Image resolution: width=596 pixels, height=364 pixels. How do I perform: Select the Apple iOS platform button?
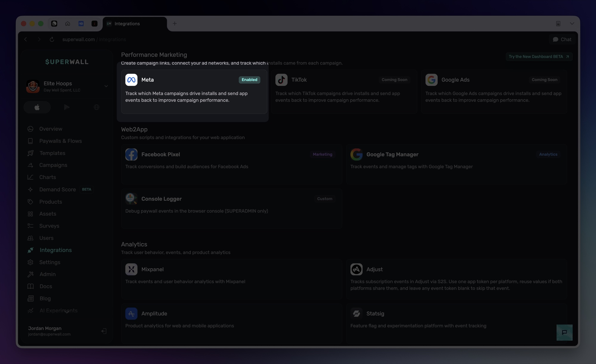point(37,107)
